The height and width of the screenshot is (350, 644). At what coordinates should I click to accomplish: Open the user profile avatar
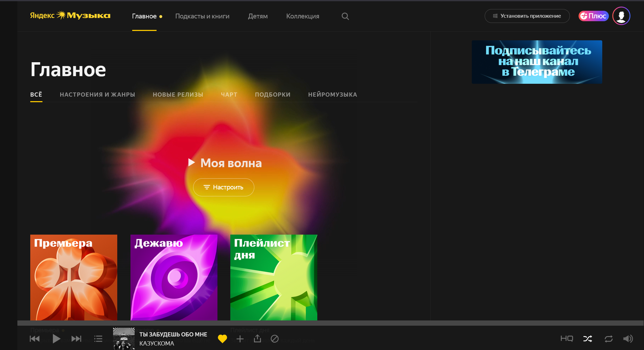pyautogui.click(x=621, y=16)
